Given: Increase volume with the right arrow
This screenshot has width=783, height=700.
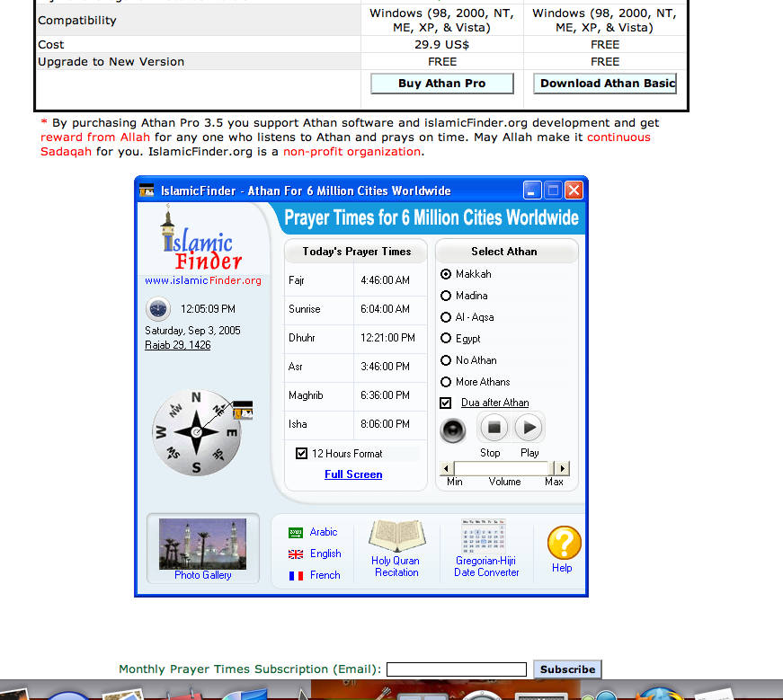Looking at the screenshot, I should (x=562, y=468).
